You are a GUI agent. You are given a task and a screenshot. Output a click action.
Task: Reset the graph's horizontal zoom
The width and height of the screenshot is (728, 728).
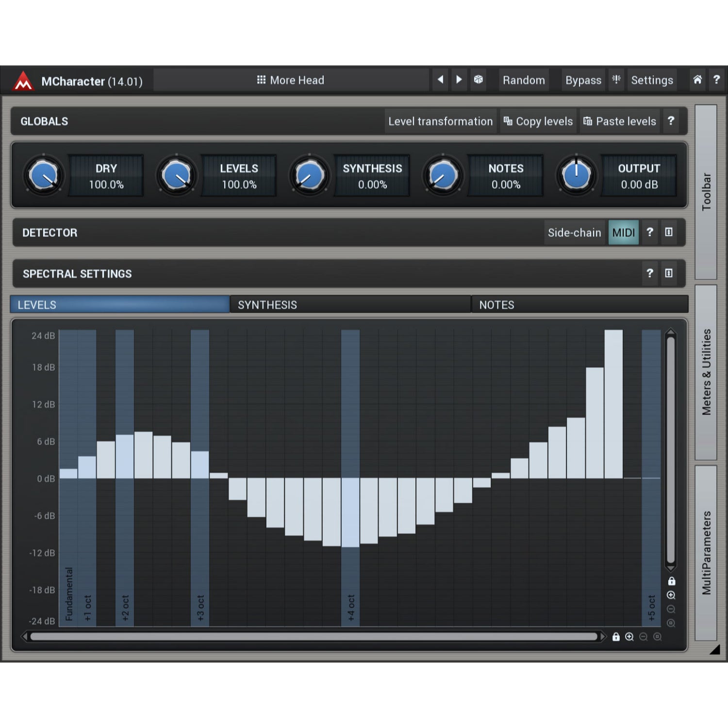pyautogui.click(x=658, y=637)
